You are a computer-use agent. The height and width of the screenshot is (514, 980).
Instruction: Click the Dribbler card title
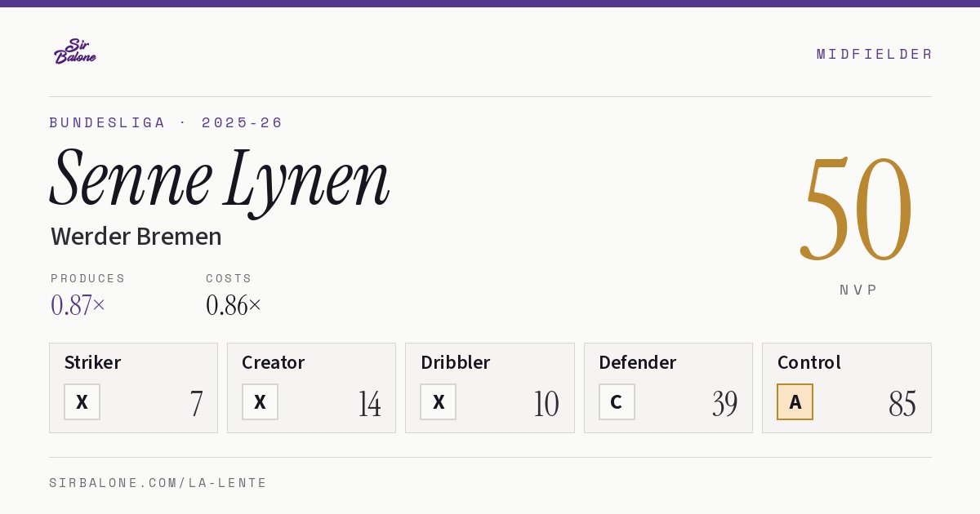456,362
